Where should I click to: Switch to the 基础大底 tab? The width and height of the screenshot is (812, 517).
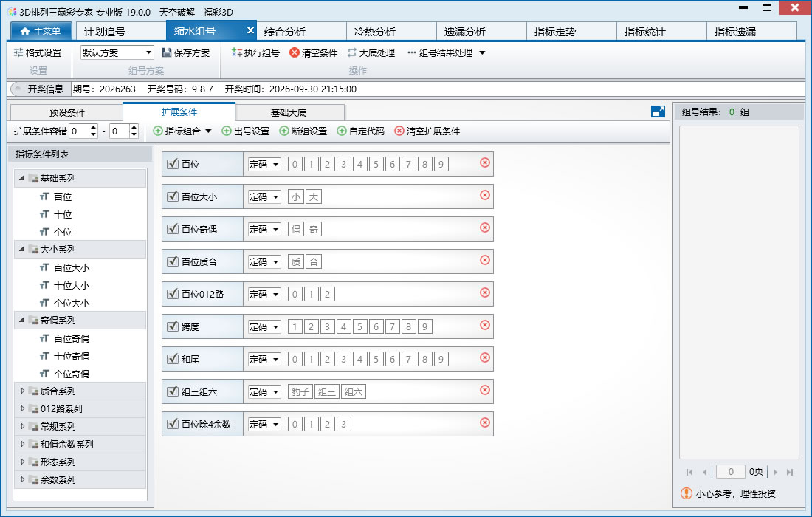[x=289, y=112]
